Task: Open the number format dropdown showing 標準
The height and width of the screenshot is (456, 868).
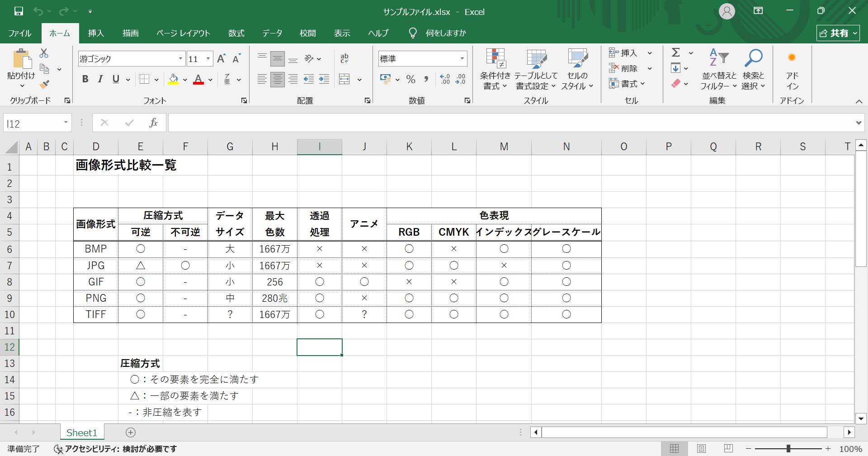Action: click(462, 58)
